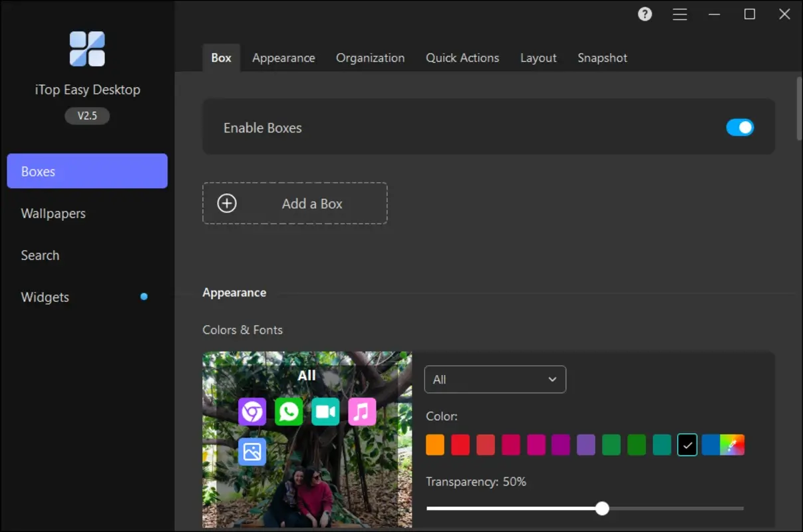
Task: Switch to the Appearance tab
Action: point(283,58)
